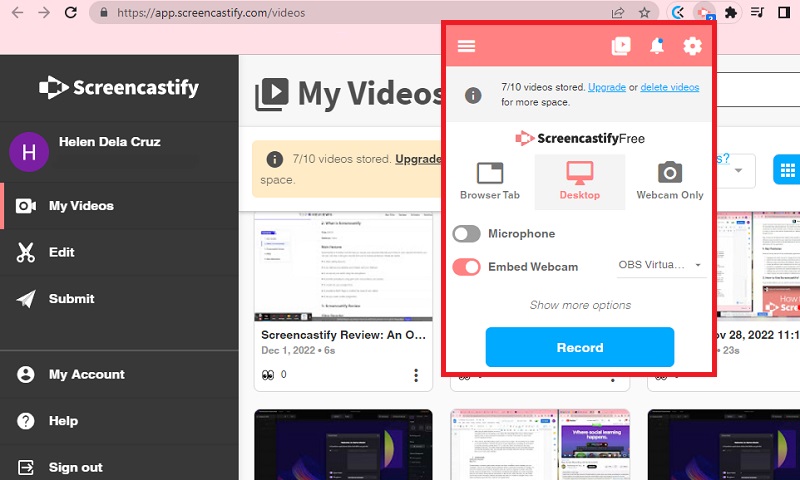Open Help in the sidebar
Image resolution: width=800 pixels, height=480 pixels.
[x=119, y=421]
